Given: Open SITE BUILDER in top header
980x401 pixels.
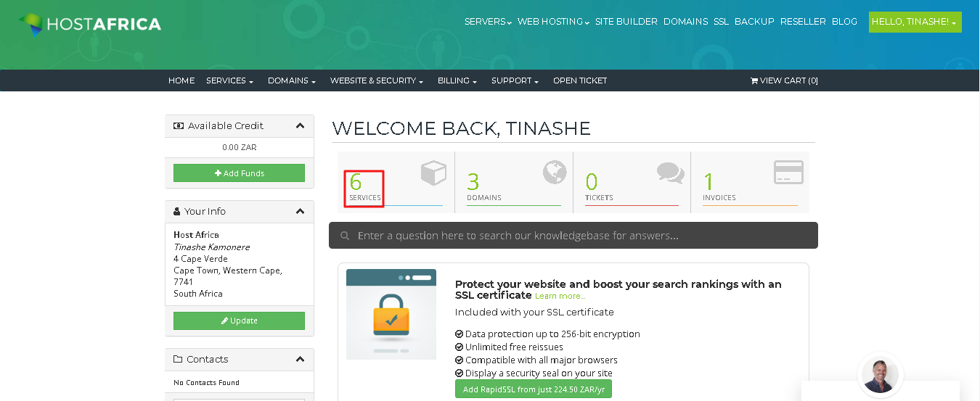Looking at the screenshot, I should tap(626, 22).
